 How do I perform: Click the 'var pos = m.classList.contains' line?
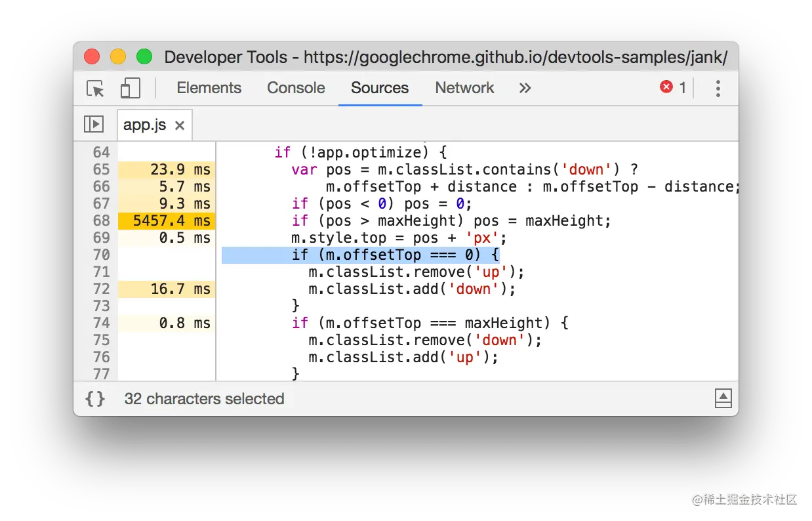point(464,169)
